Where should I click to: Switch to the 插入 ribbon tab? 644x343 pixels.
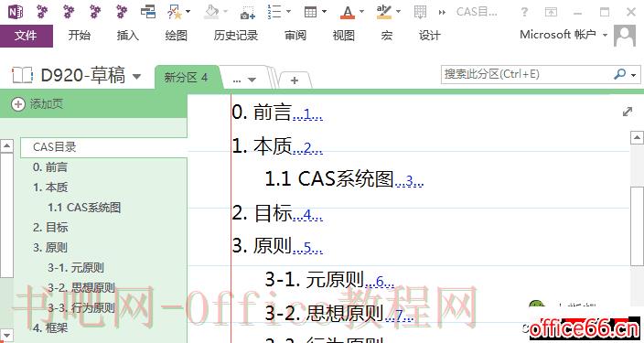coord(128,36)
